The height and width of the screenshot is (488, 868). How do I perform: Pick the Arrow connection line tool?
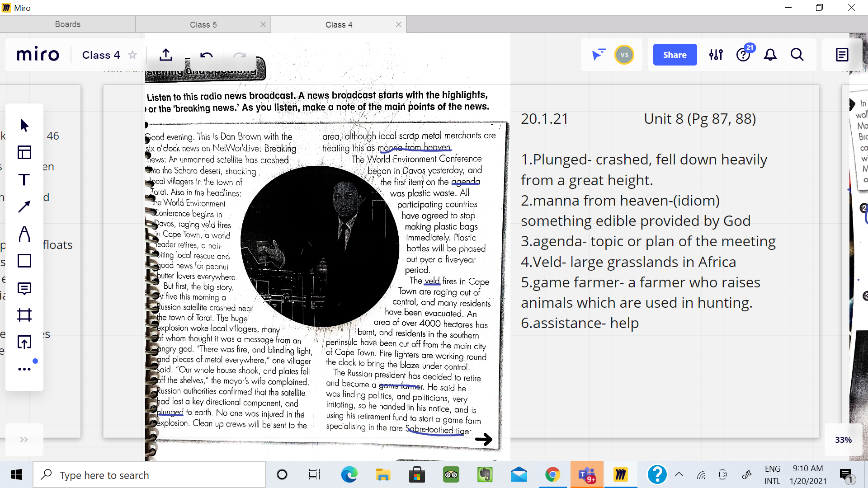pos(24,206)
